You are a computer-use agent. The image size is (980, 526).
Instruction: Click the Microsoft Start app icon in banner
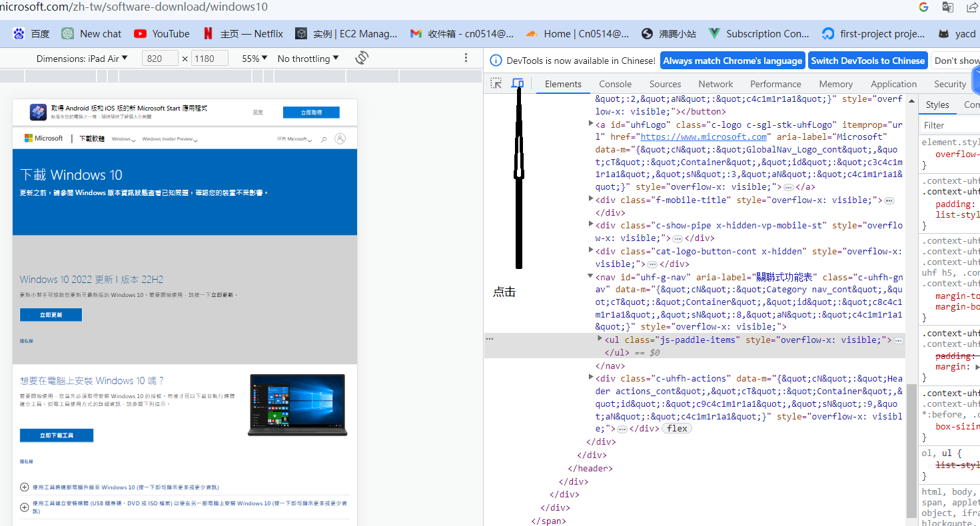38,111
